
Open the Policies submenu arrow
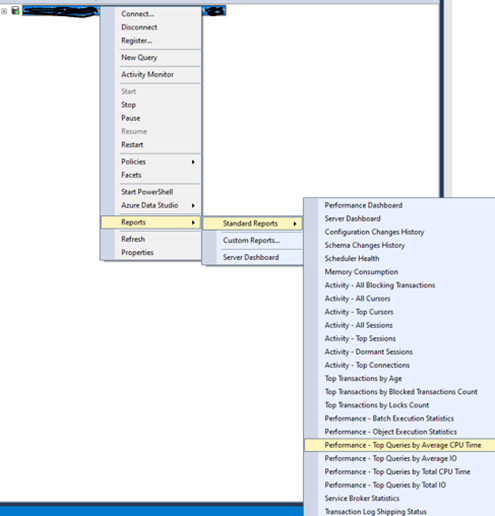193,162
